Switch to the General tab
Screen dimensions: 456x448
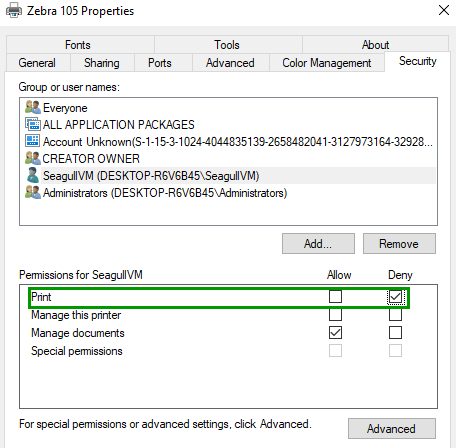(37, 63)
